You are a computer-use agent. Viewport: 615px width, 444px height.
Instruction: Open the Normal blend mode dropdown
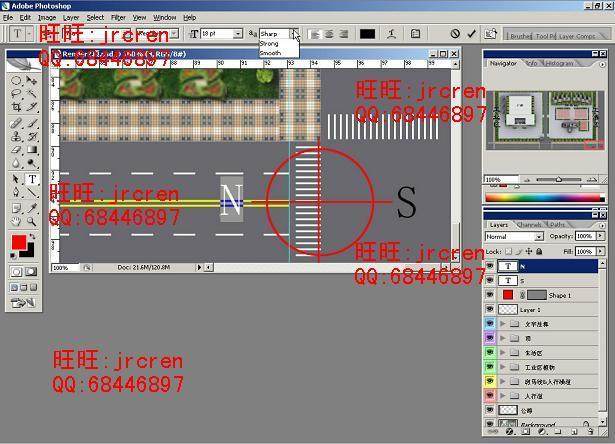point(514,237)
